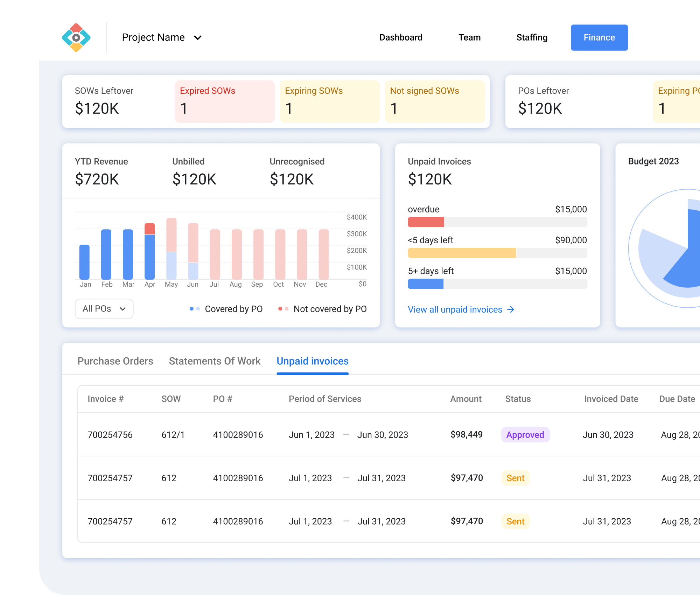The height and width of the screenshot is (609, 700).
Task: Select the Expired SOWs card
Action: tap(224, 101)
